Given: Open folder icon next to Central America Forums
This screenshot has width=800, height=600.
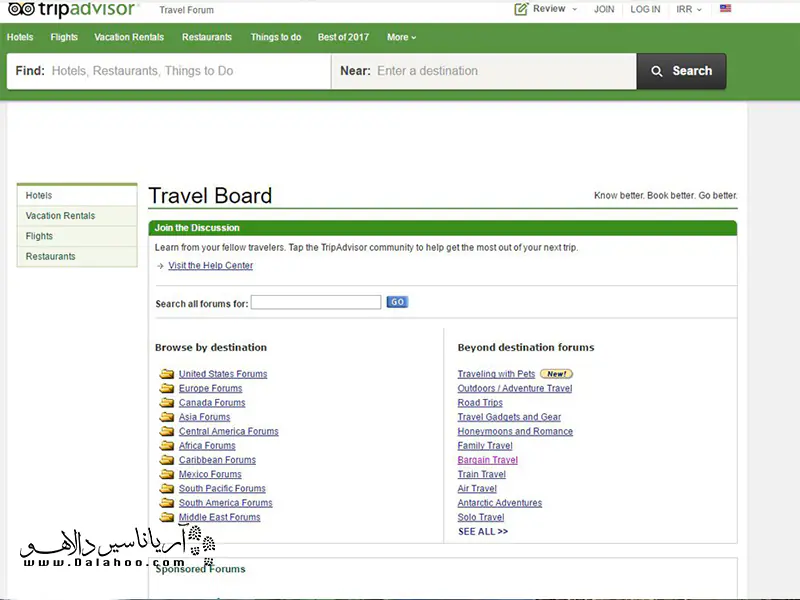Looking at the screenshot, I should click(166, 431).
